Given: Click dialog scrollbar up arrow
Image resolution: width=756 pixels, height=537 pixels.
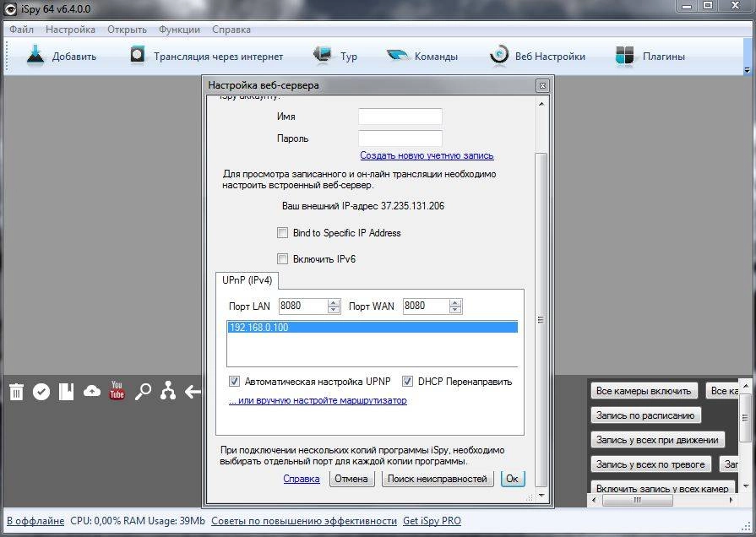Looking at the screenshot, I should click(x=541, y=104).
